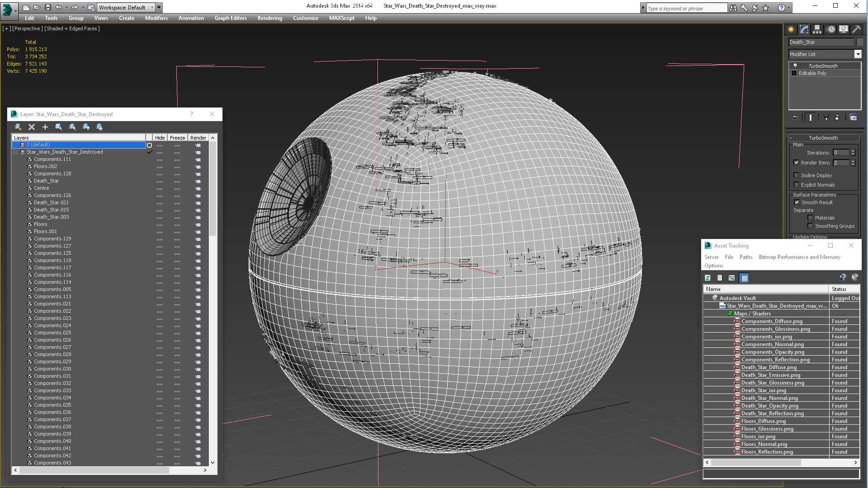Expand the Editable Poly stack entry

794,73
